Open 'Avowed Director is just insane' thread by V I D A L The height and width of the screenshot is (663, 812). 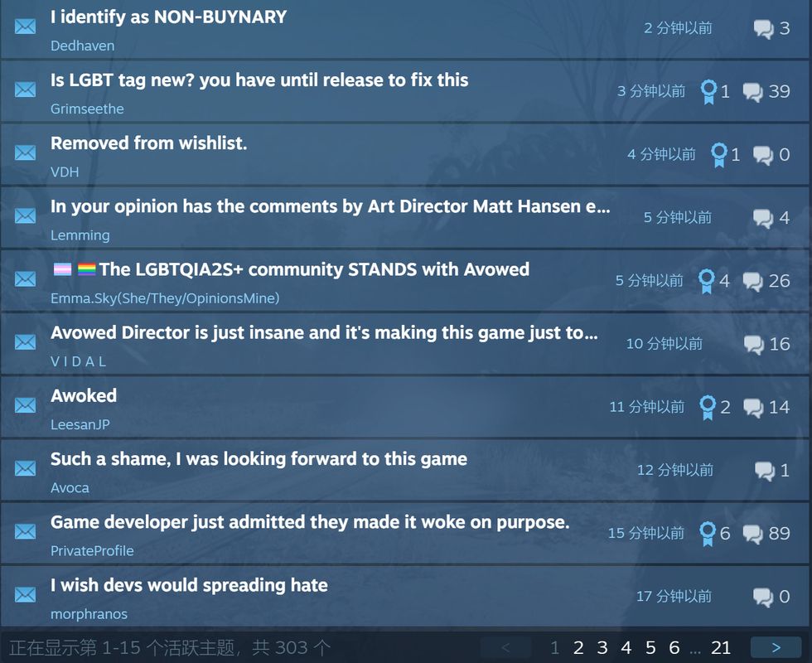324,332
